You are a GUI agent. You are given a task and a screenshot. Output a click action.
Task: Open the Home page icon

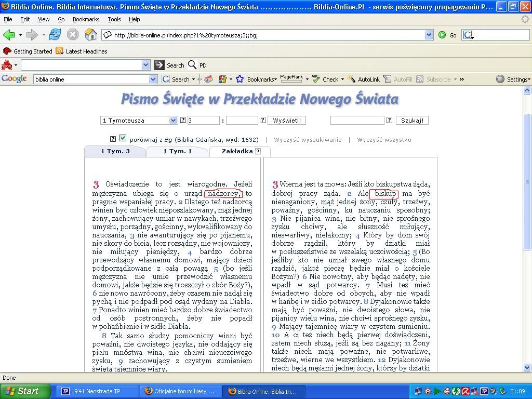tap(90, 35)
